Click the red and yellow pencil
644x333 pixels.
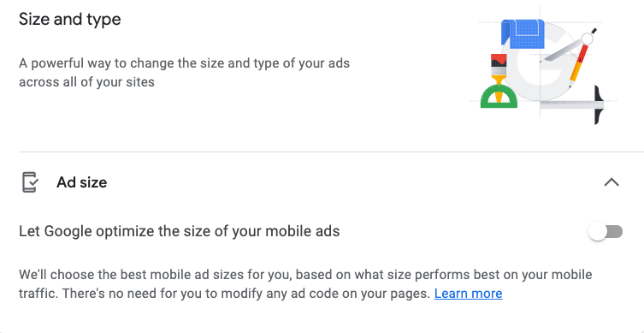[577, 63]
